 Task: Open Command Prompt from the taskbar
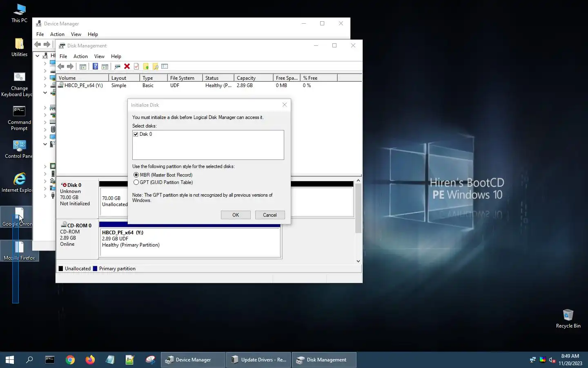coord(50,360)
